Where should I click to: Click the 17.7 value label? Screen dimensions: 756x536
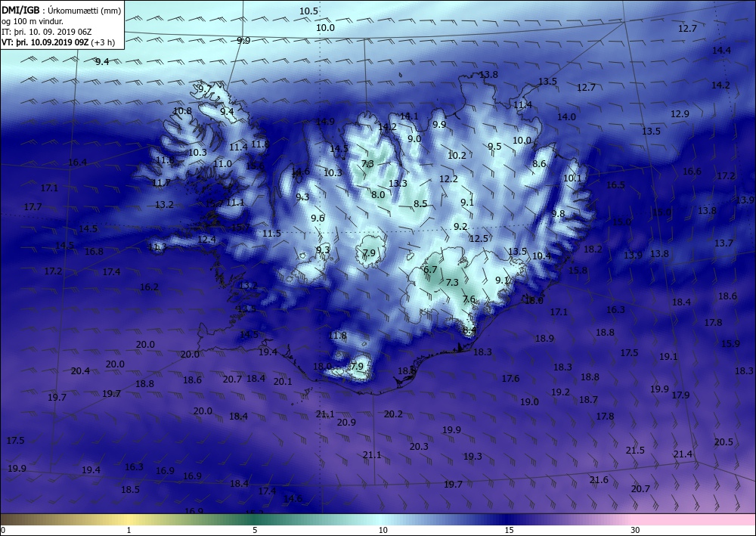point(33,207)
